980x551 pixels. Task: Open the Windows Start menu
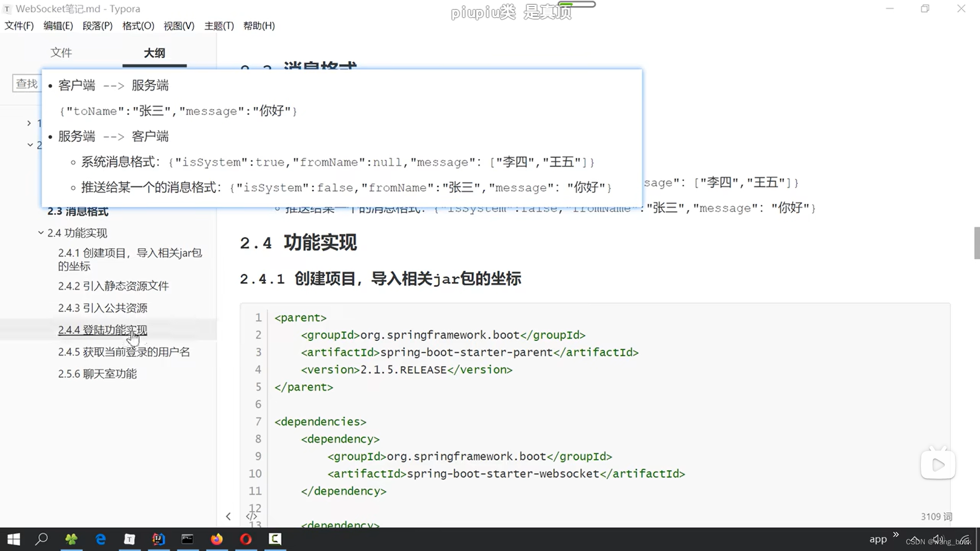coord(13,539)
